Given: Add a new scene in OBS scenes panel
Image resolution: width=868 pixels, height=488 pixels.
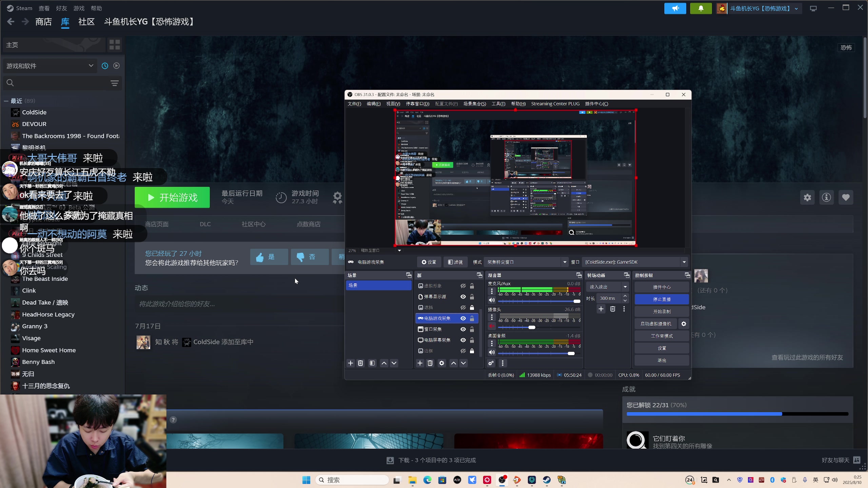Looking at the screenshot, I should click(351, 363).
